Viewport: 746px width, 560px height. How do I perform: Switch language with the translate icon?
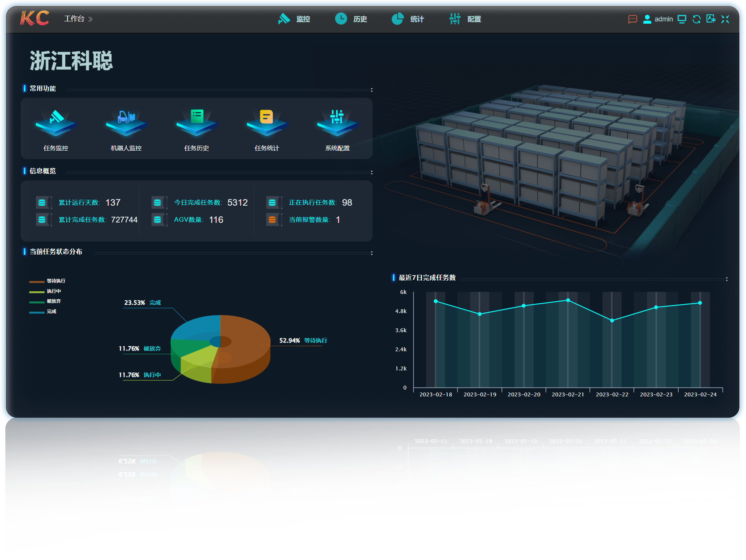coord(711,19)
